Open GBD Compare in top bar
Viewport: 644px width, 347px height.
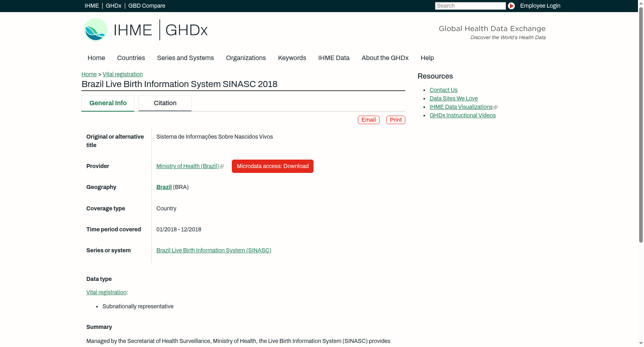(147, 6)
